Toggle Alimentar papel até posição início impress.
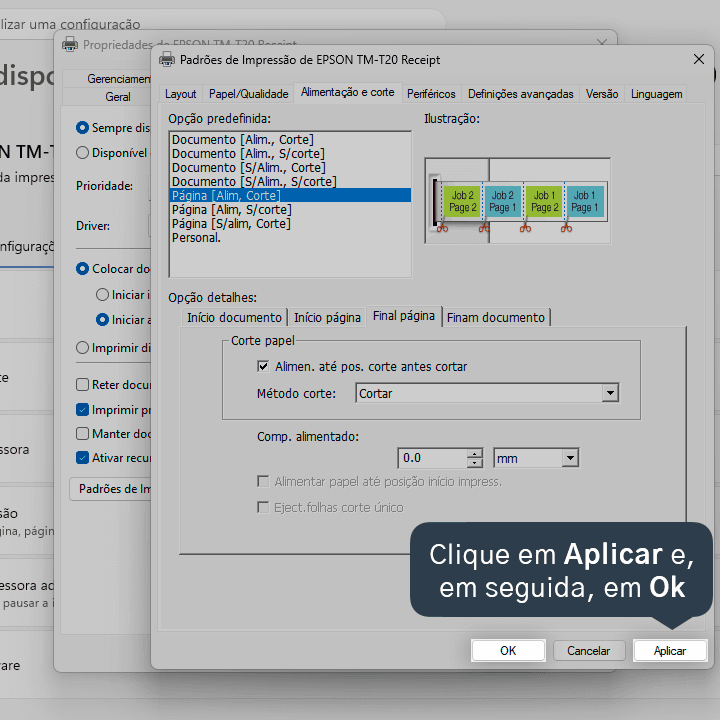 pyautogui.click(x=263, y=481)
